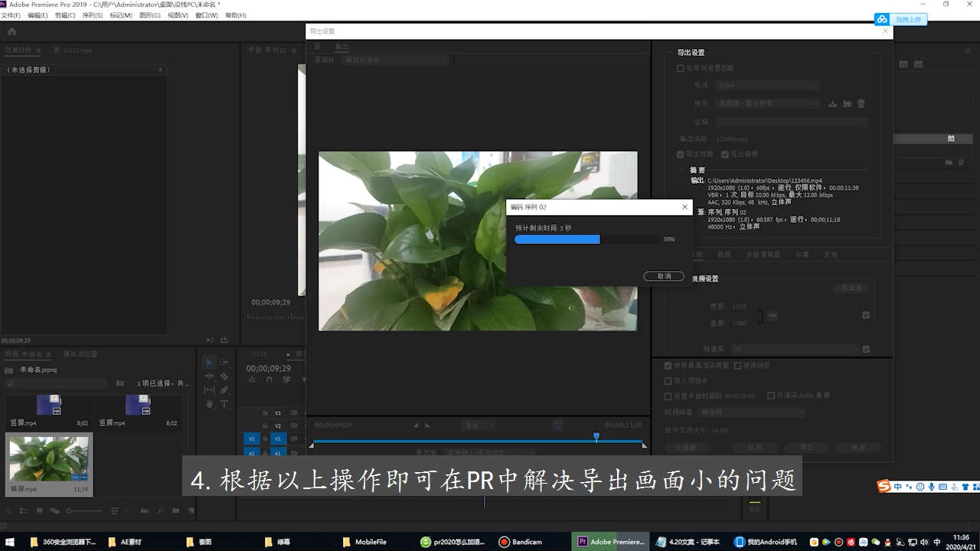Select the Razor tool
This screenshot has height=551, width=980.
click(224, 376)
